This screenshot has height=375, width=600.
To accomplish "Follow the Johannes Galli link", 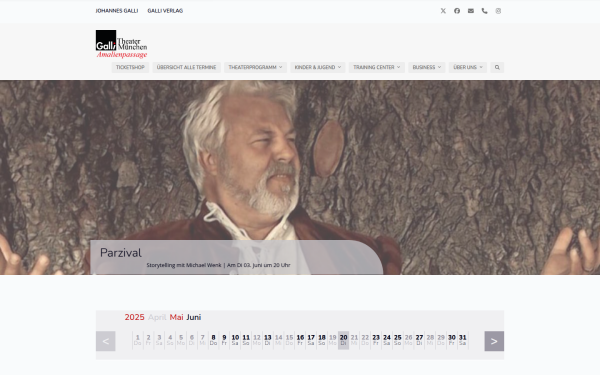I will 117,11.
